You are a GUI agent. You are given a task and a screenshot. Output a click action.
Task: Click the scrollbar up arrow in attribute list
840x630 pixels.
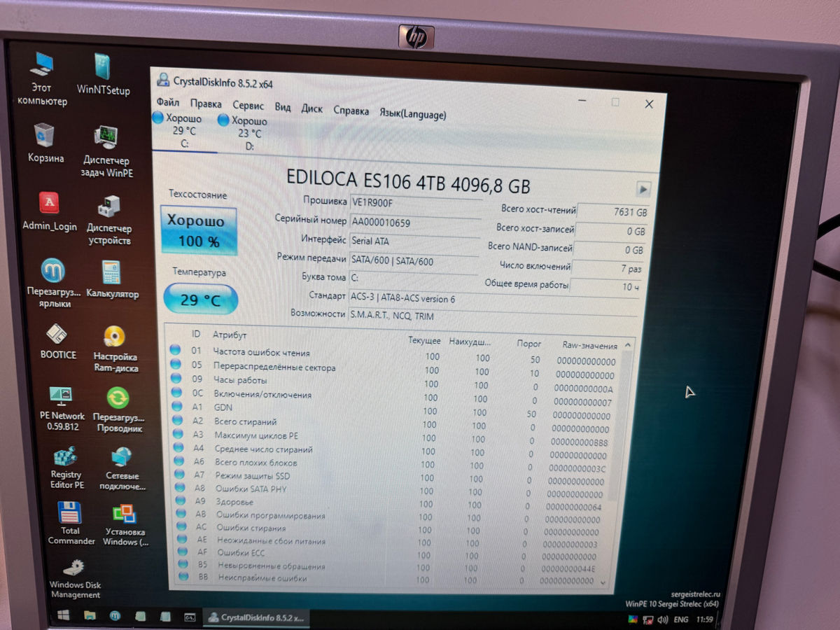[627, 344]
